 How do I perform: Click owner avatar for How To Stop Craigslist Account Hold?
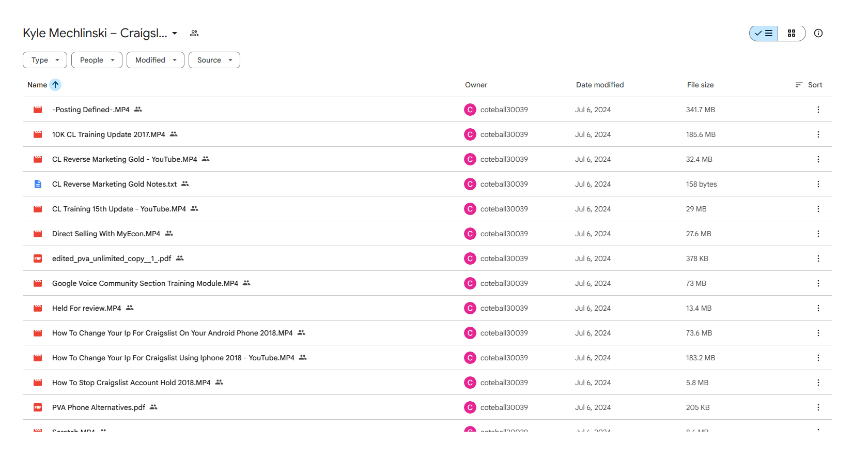pyautogui.click(x=470, y=383)
